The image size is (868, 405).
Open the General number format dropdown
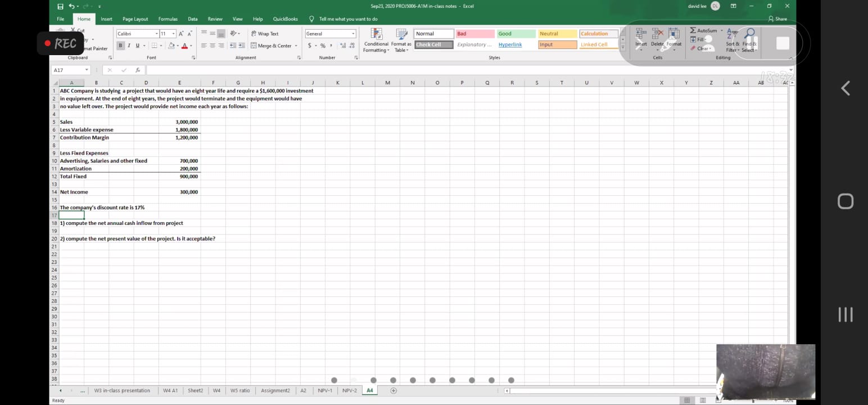click(x=353, y=34)
